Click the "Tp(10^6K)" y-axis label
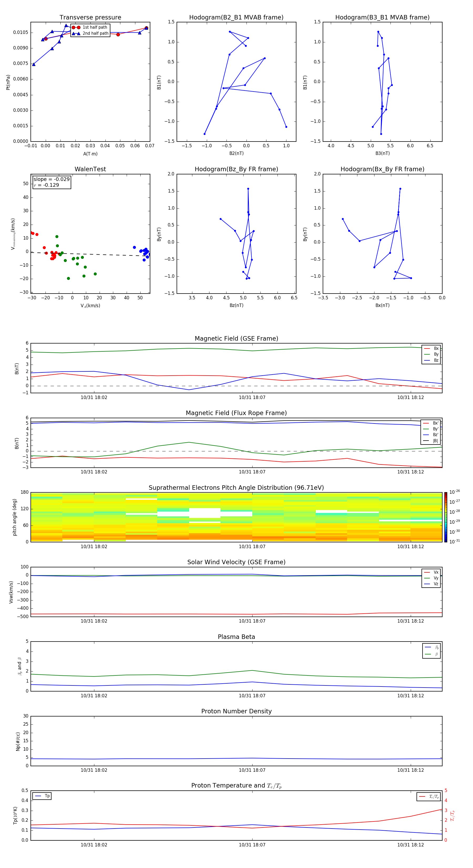Image resolution: width=473 pixels, height=868 pixels. tap(15, 815)
